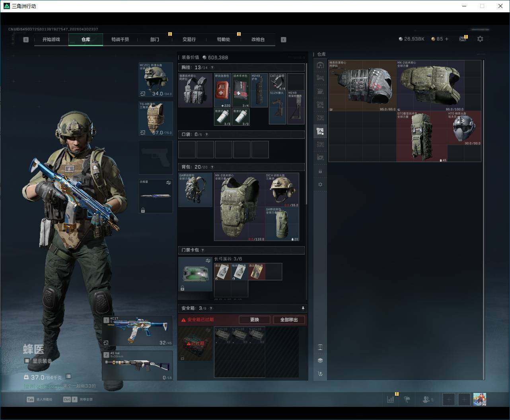Click the safe-storage icon above the layers icon
Image resolution: width=510 pixels, height=420 pixels.
tap(320, 347)
